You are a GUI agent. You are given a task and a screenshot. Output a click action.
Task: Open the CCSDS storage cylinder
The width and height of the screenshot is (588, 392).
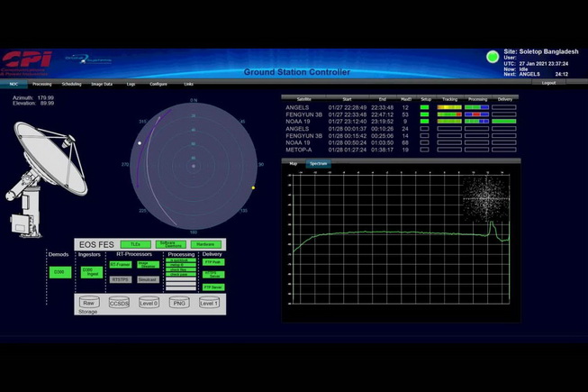[x=119, y=303]
